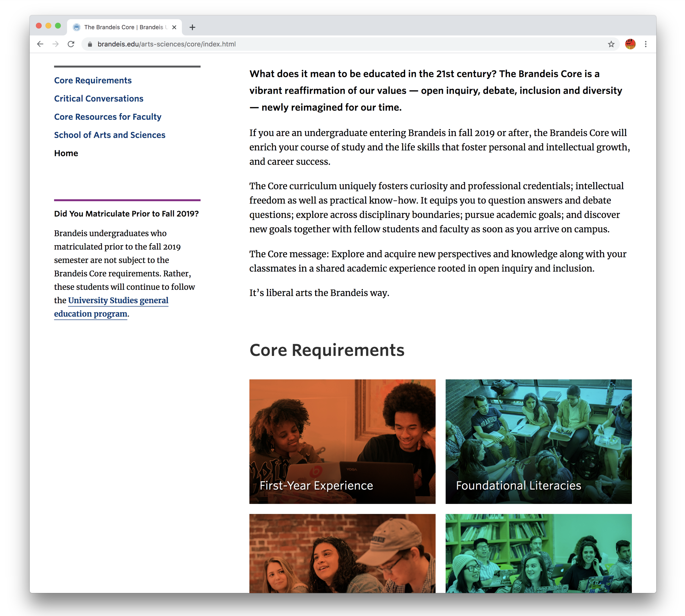This screenshot has height=616, width=685.
Task: Follow the University Studies general education program link
Action: point(111,307)
